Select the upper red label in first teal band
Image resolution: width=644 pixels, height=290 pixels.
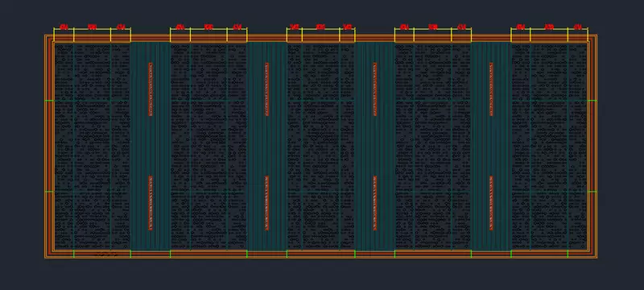(x=151, y=89)
